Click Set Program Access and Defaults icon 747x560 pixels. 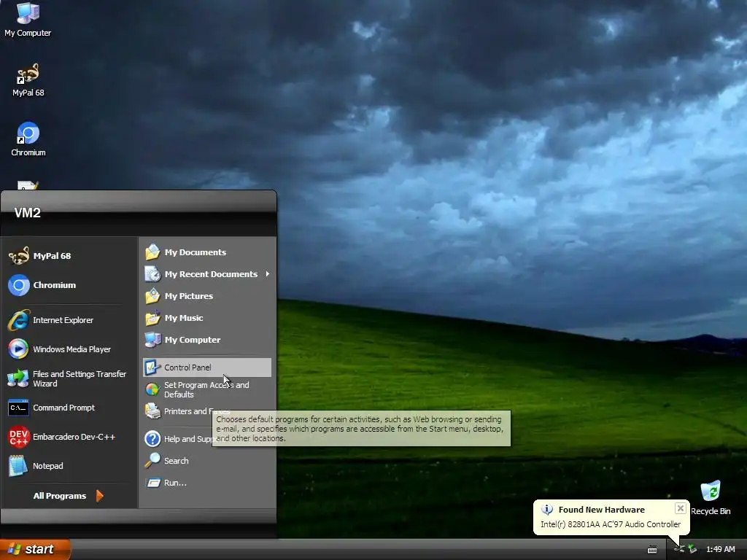(152, 389)
